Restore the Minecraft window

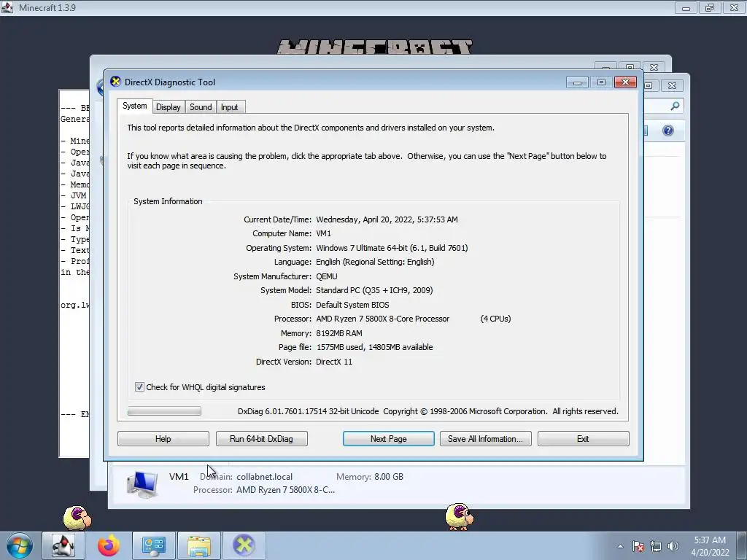coord(710,7)
